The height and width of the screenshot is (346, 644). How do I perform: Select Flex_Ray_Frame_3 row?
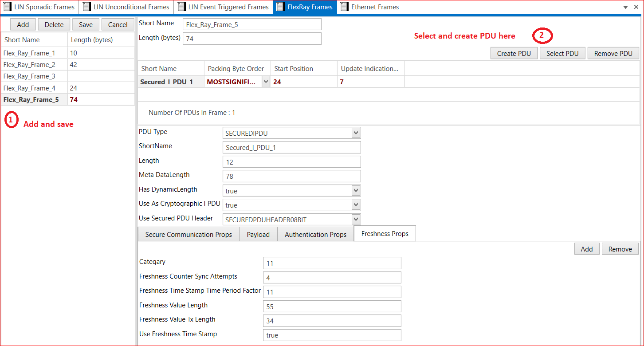tap(68, 76)
